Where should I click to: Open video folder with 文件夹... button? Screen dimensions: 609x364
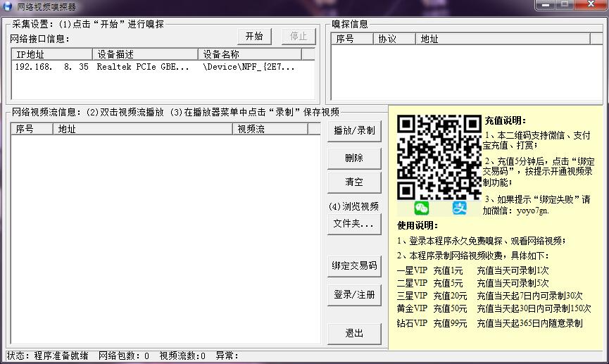coord(354,224)
